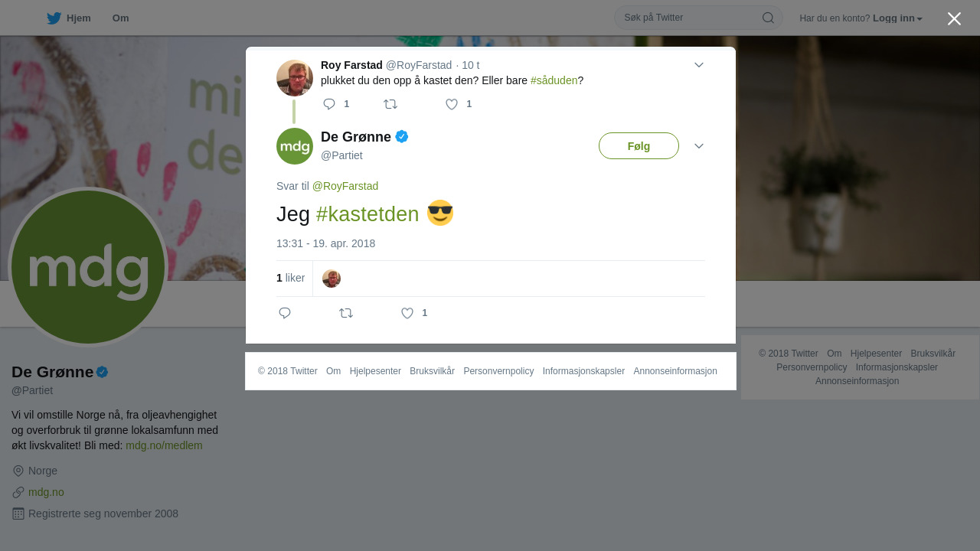Close the tweet overlay
Image resolution: width=980 pixels, height=551 pixels.
(954, 18)
